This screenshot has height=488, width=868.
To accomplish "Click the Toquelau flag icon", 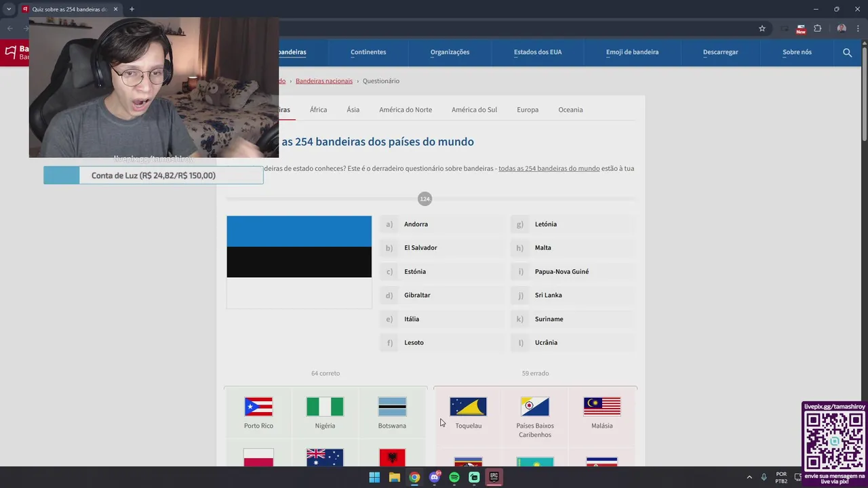I will point(468,407).
